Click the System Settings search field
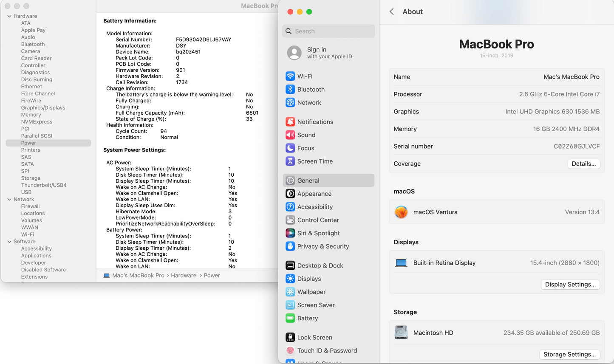614x364 pixels. tap(328, 31)
